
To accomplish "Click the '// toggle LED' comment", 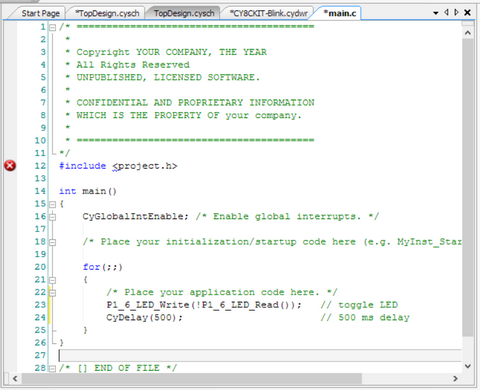I will (x=359, y=305).
